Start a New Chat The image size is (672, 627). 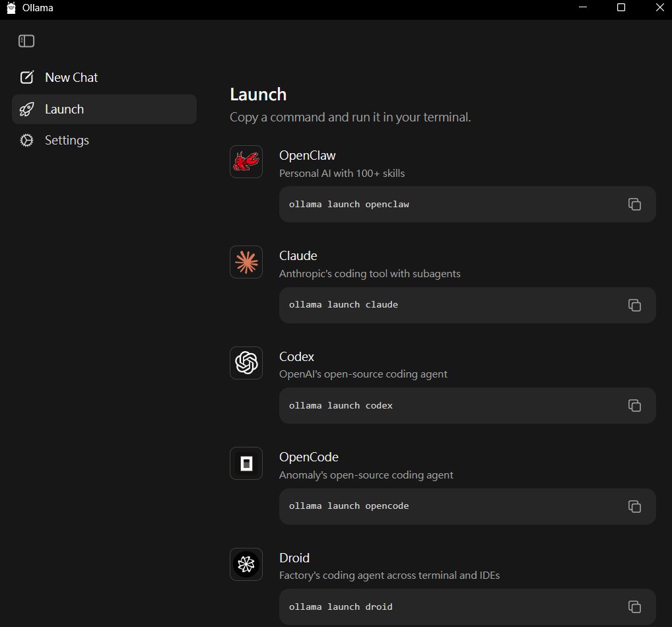pyautogui.click(x=71, y=77)
